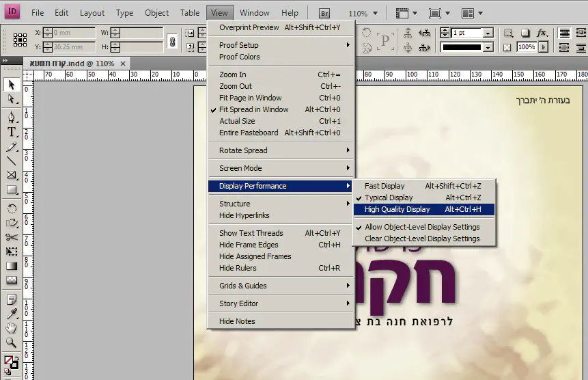
Task: Click the drop shadow icon
Action: tap(525, 33)
